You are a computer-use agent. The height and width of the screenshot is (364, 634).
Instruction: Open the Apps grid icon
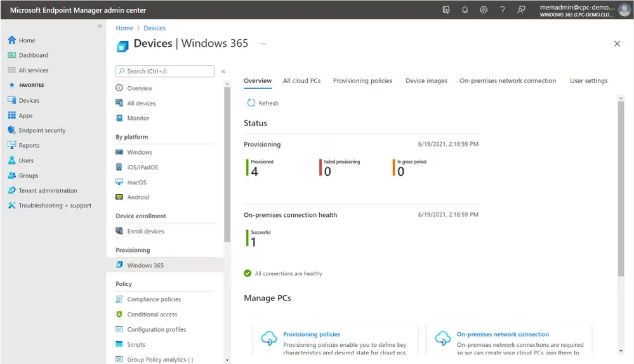coord(11,115)
